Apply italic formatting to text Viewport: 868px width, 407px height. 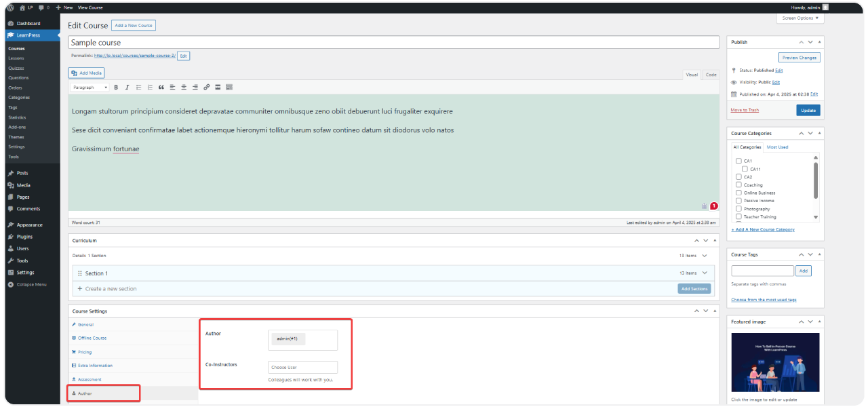click(127, 88)
